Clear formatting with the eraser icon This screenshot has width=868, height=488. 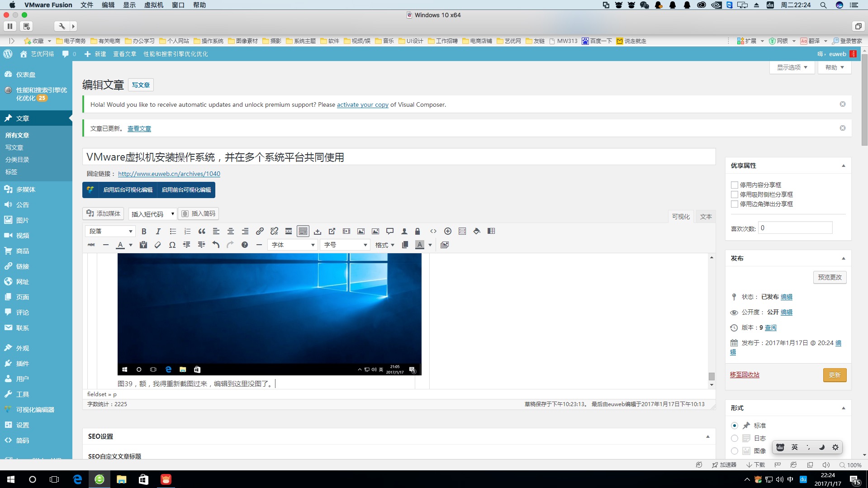coord(158,245)
